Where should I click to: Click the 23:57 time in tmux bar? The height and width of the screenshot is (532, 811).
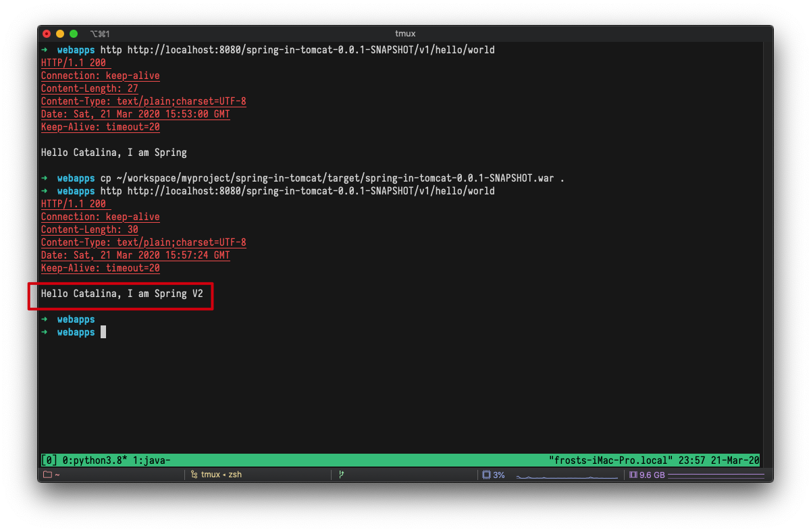pyautogui.click(x=691, y=460)
